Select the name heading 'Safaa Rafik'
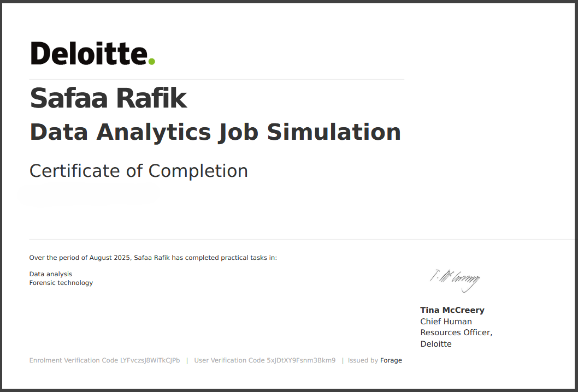The image size is (578, 392). (108, 98)
